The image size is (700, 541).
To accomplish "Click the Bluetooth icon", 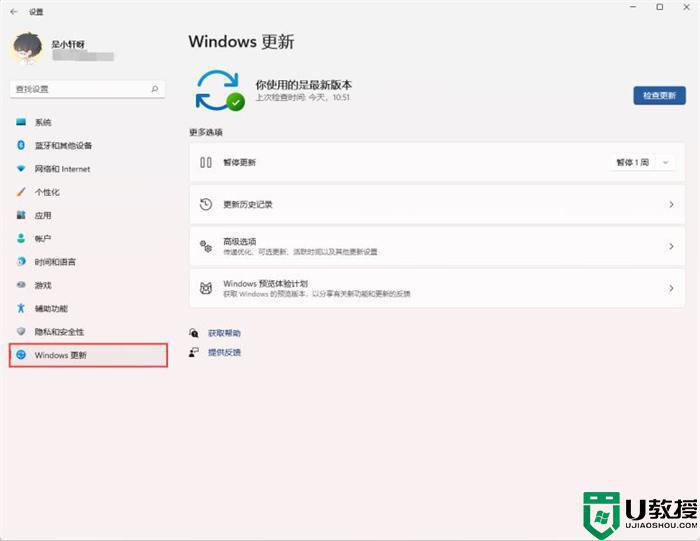I will coord(21,145).
